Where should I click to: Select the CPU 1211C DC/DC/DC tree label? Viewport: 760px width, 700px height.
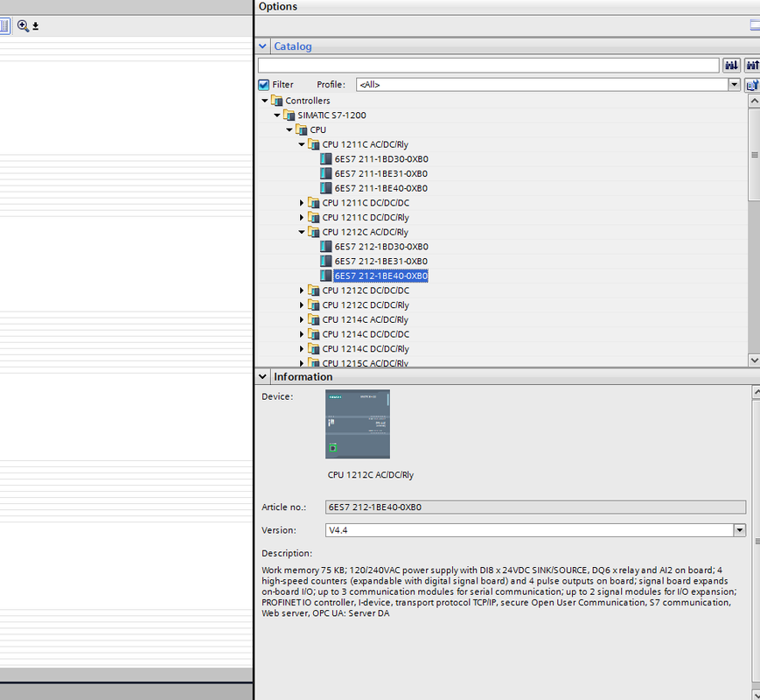click(366, 203)
